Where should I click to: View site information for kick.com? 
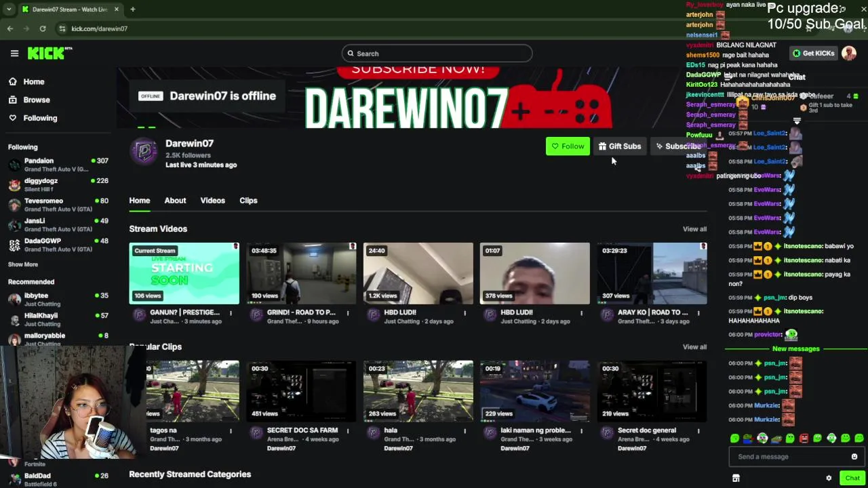pos(62,28)
